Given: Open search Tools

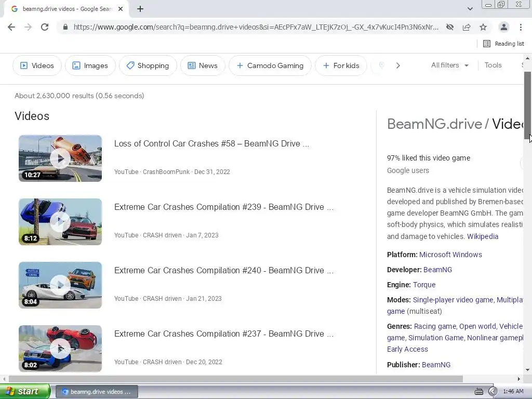Looking at the screenshot, I should 493,65.
